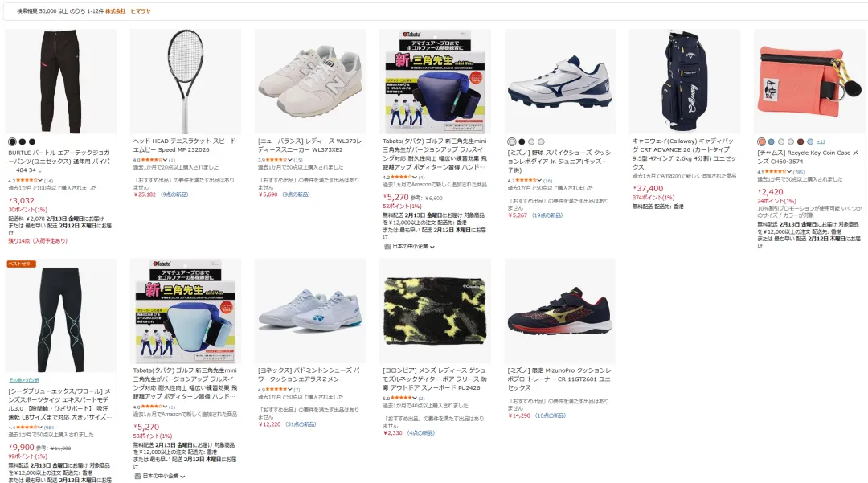Select the blue swatch of Chums coin case
This screenshot has width=868, height=483.
tap(771, 141)
